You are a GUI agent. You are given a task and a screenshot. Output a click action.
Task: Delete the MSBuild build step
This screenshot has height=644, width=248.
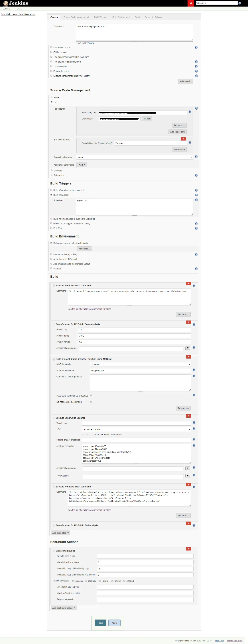point(188,357)
